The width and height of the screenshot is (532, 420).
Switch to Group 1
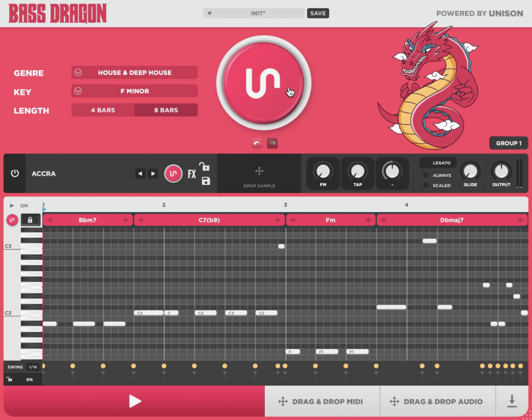[508, 143]
